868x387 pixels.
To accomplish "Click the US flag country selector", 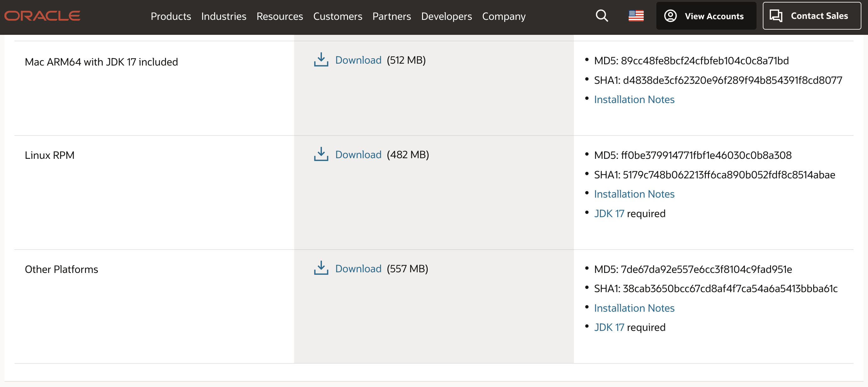I will 636,16.
